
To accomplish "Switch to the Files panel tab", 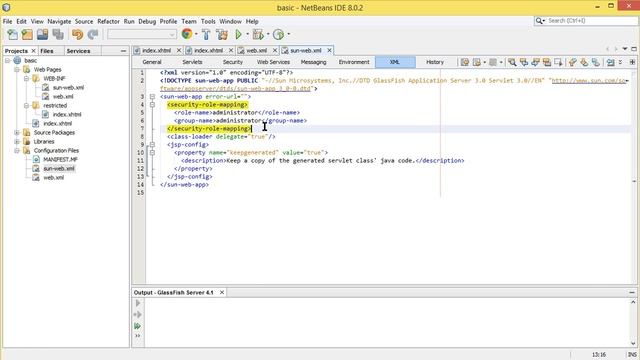I will pyautogui.click(x=47, y=51).
